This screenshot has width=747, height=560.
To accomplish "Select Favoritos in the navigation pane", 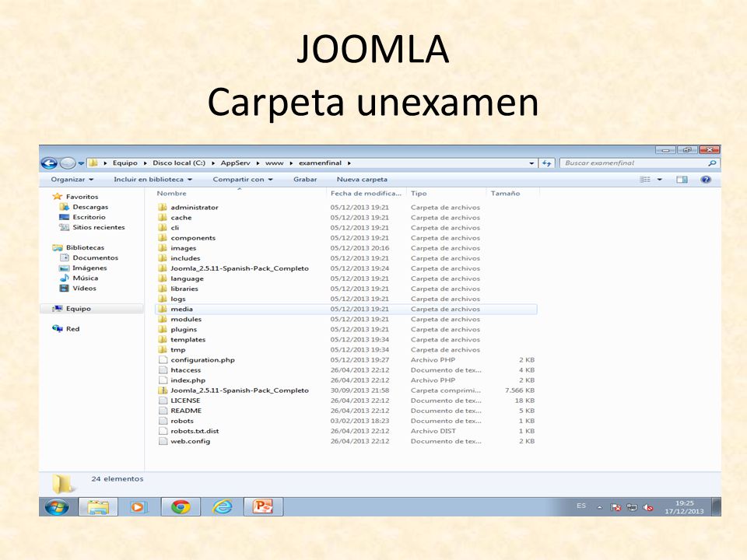I will 82,197.
